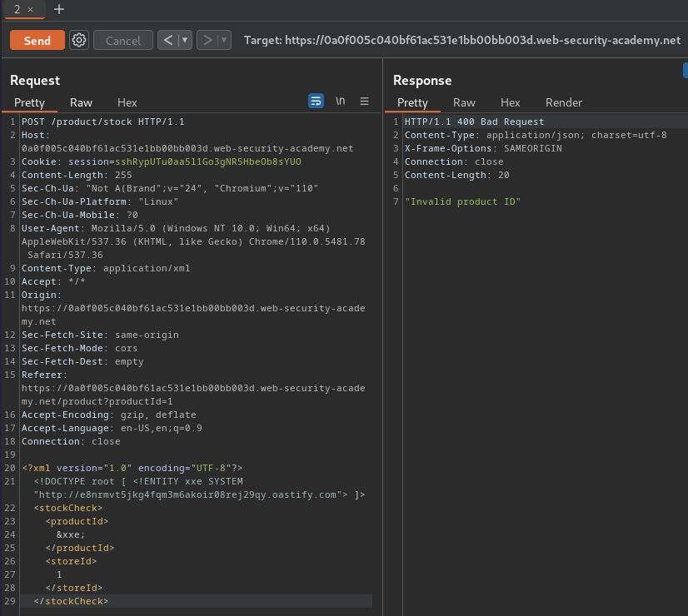
Task: Open forward-history dropdown arrow
Action: (224, 40)
